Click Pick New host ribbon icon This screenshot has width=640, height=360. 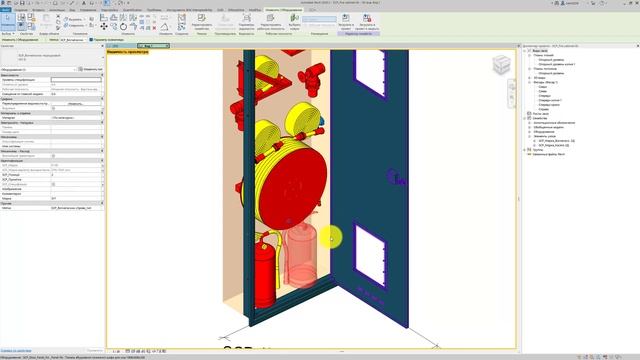click(x=294, y=22)
